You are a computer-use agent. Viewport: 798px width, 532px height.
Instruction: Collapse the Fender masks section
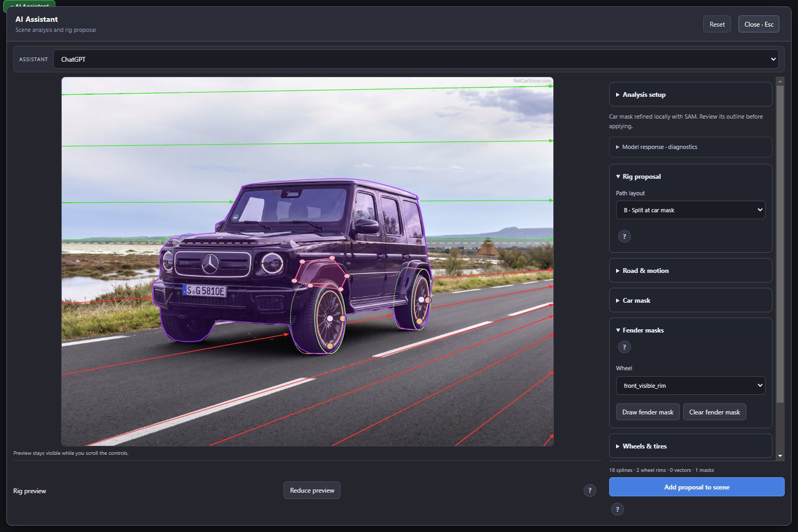pos(691,330)
